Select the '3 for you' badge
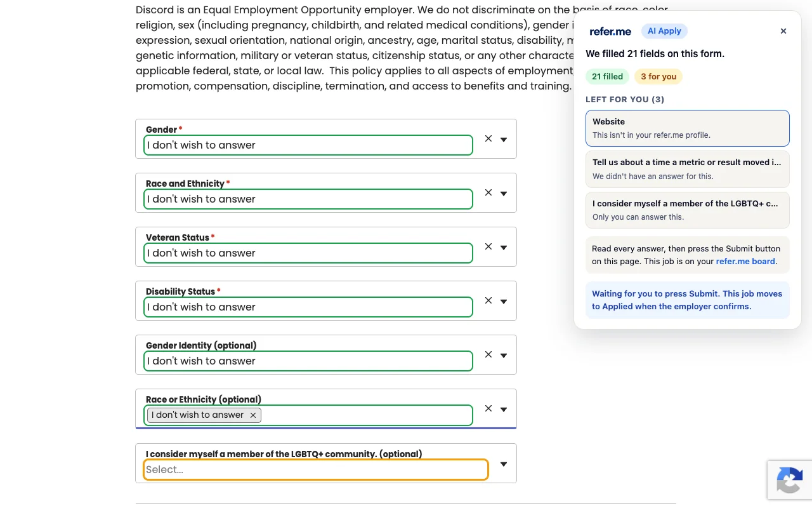 click(658, 77)
